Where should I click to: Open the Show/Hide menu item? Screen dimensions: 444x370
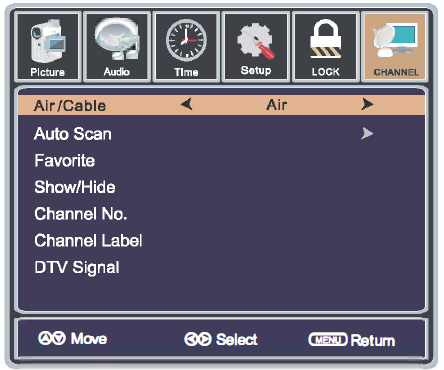point(75,187)
